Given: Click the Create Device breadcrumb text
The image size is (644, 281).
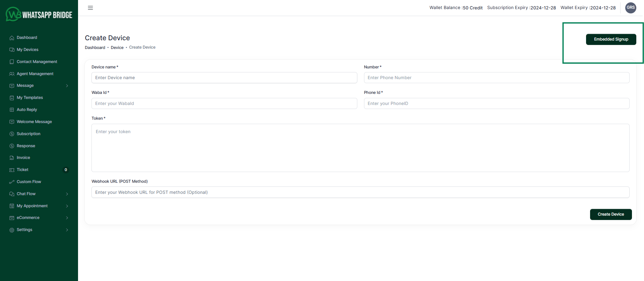Looking at the screenshot, I should (142, 47).
